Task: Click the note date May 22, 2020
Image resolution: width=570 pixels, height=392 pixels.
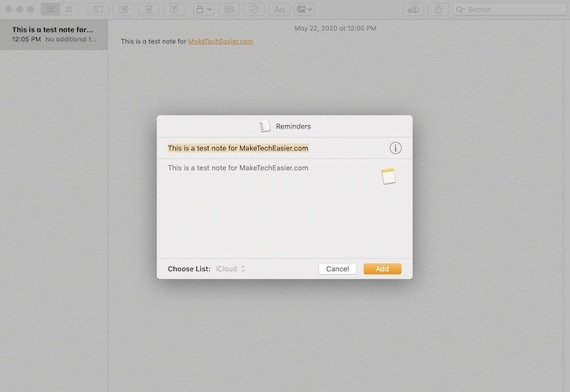Action: click(335, 28)
